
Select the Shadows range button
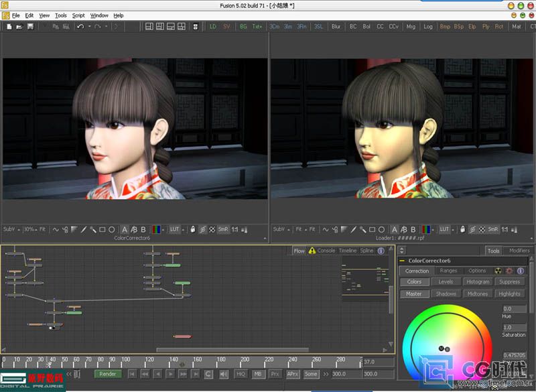point(446,294)
